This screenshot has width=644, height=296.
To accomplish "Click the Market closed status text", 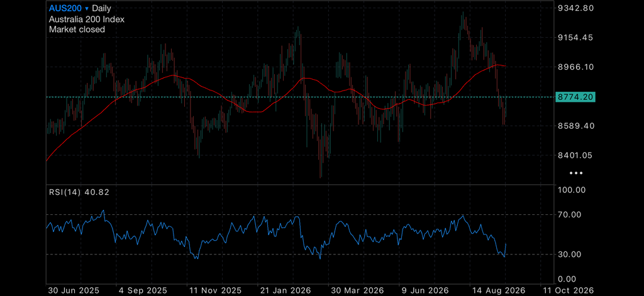I will [x=77, y=30].
